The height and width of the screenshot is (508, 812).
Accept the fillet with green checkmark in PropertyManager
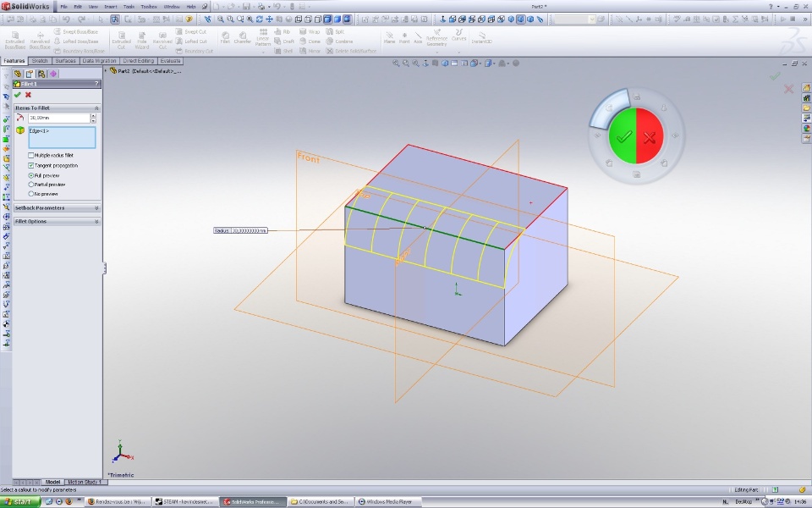[18, 95]
